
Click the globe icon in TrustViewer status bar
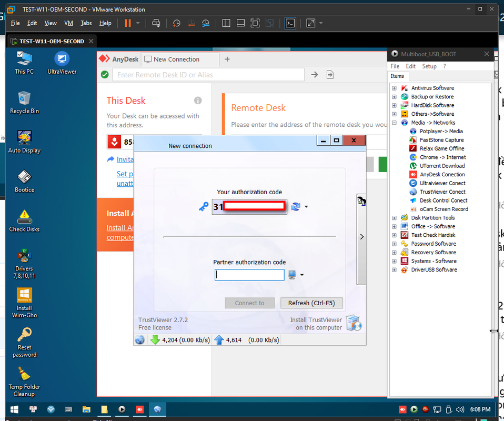point(140,340)
